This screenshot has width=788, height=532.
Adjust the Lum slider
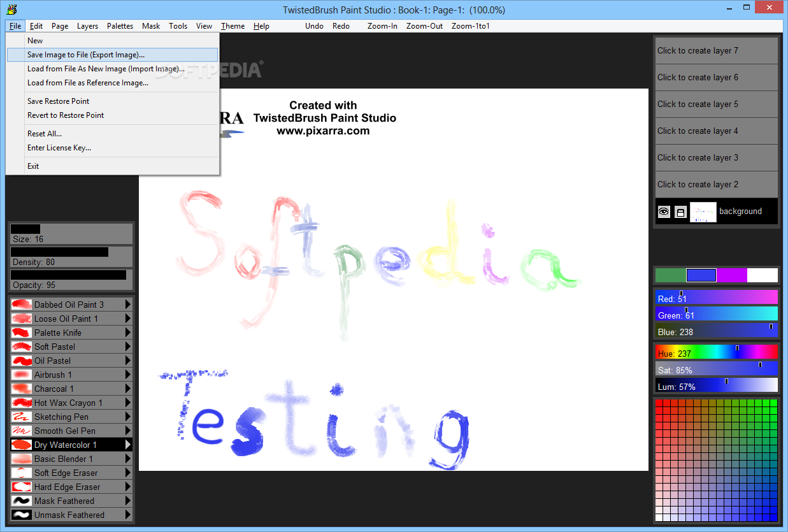pyautogui.click(x=717, y=385)
